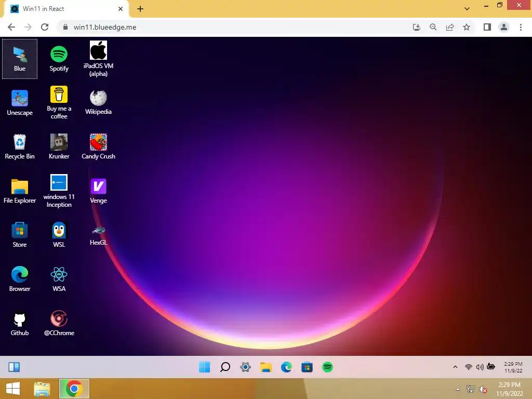
Task: Open a new Chrome tab
Action: point(140,9)
